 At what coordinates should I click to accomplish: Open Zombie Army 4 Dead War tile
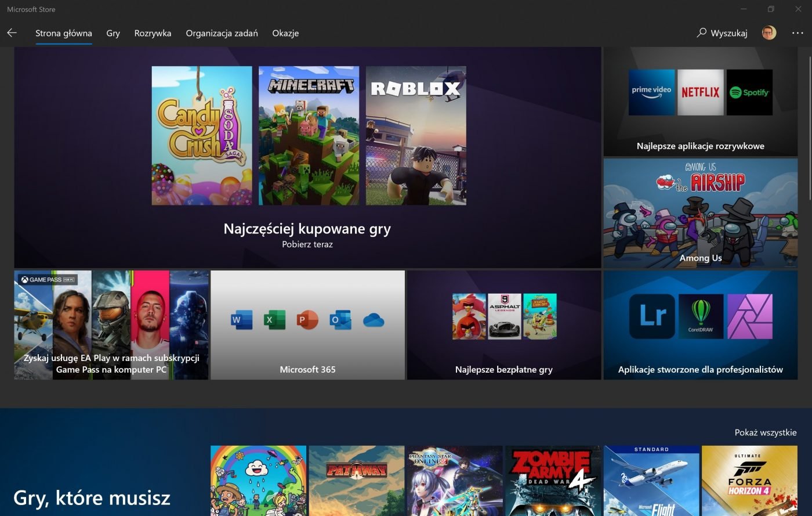(x=553, y=481)
